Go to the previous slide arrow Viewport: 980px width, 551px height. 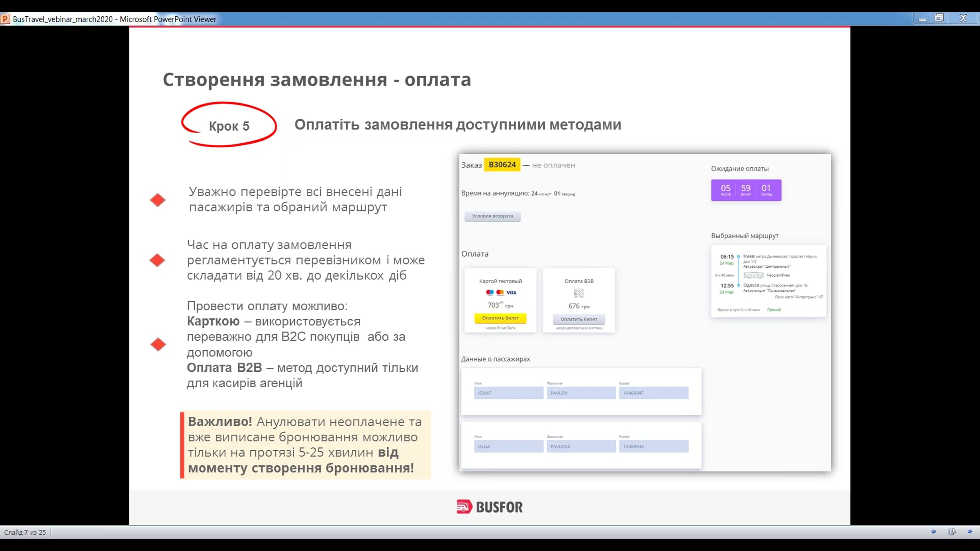pyautogui.click(x=933, y=531)
